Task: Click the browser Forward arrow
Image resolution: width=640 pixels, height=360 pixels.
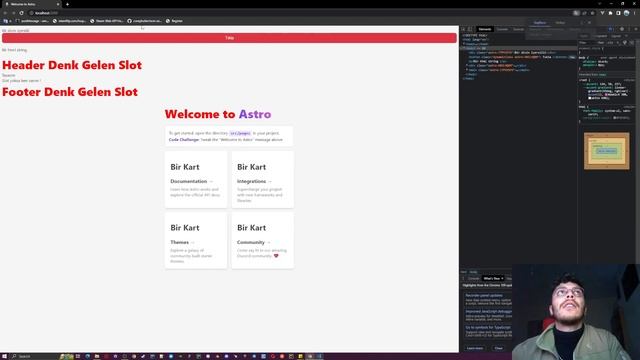Action: tap(13, 13)
